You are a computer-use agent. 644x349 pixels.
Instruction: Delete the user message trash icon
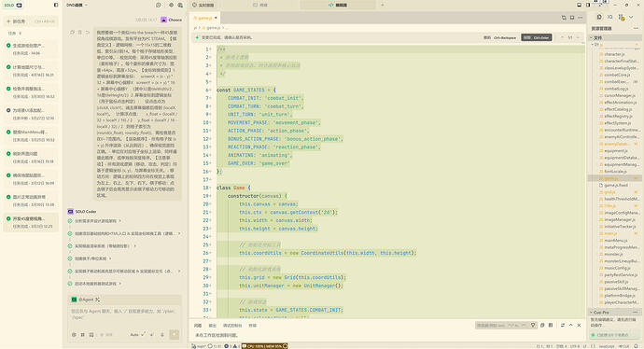click(x=80, y=32)
